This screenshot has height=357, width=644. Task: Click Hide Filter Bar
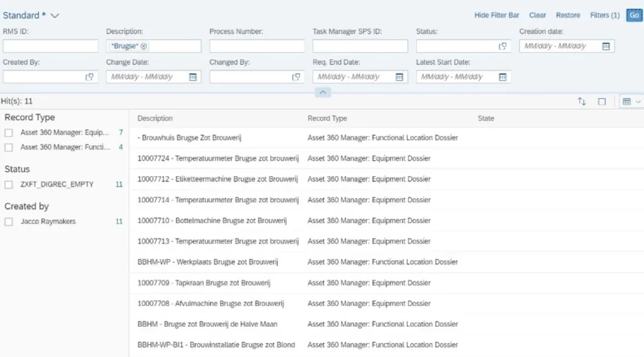(497, 15)
